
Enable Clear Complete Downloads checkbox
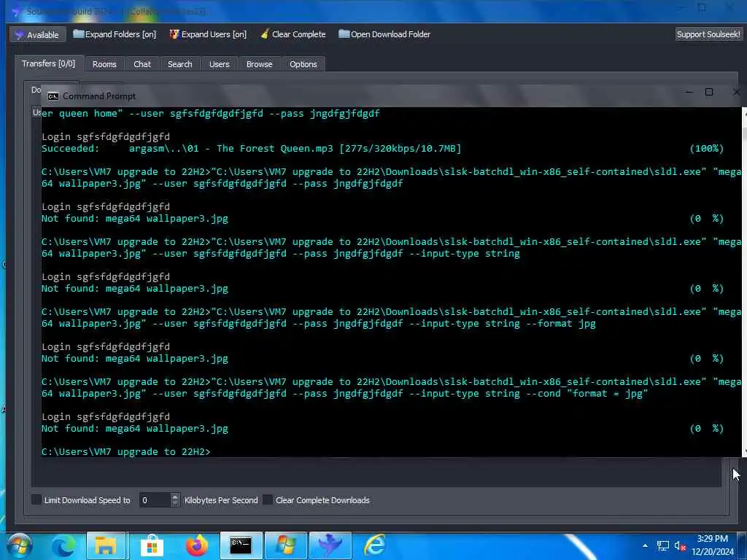pyautogui.click(x=268, y=499)
